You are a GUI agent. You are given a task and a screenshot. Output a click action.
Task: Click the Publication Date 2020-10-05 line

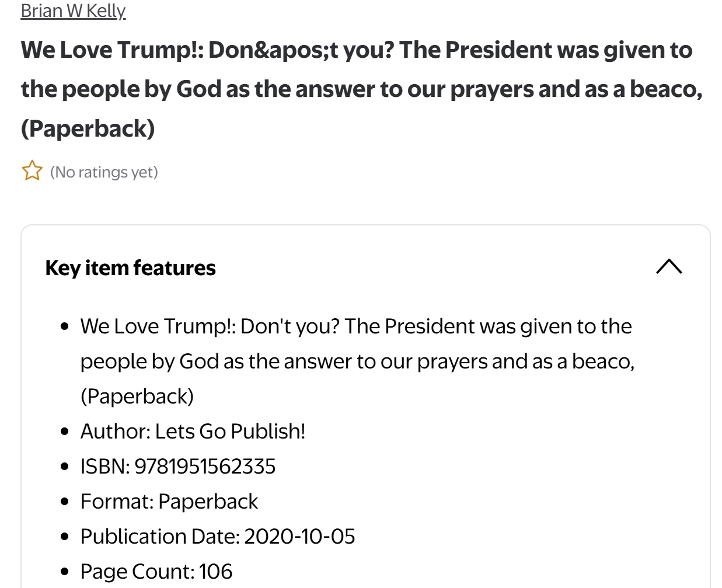218,537
